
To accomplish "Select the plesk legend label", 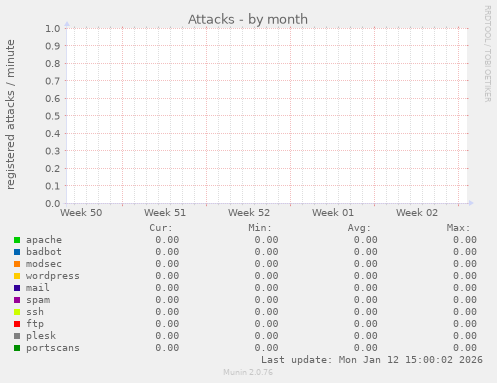I will (41, 336).
